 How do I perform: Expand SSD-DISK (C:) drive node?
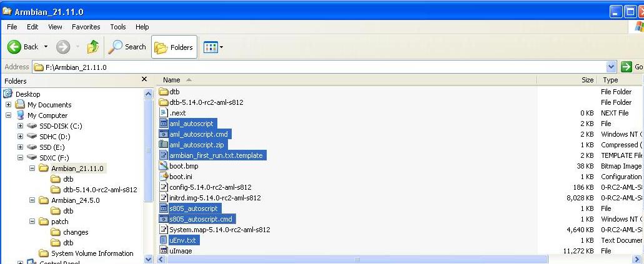click(x=20, y=126)
